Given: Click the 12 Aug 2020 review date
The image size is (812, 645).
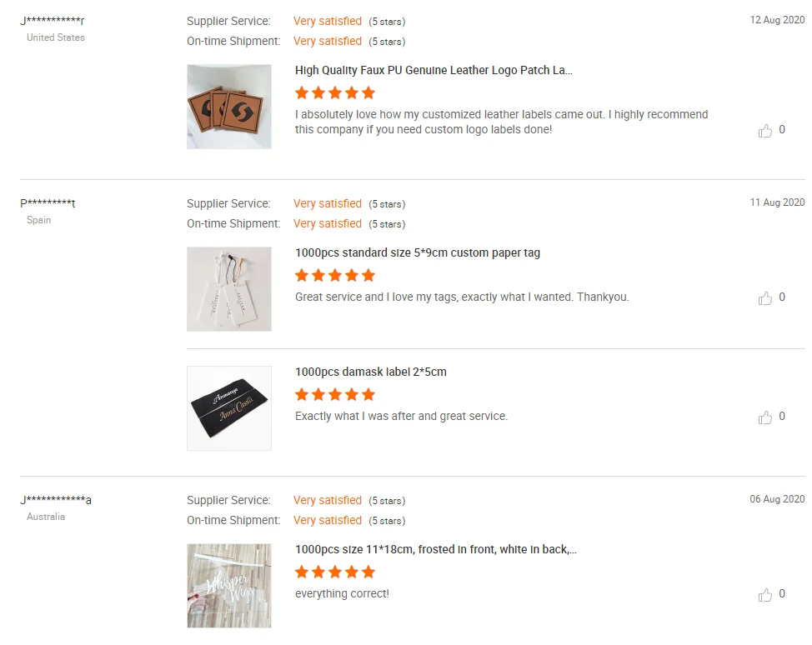Looking at the screenshot, I should pos(777,20).
